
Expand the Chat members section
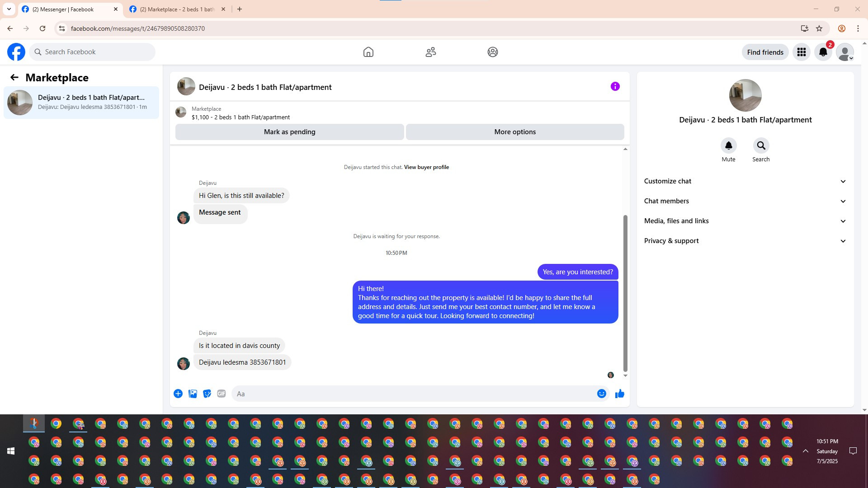click(x=745, y=201)
